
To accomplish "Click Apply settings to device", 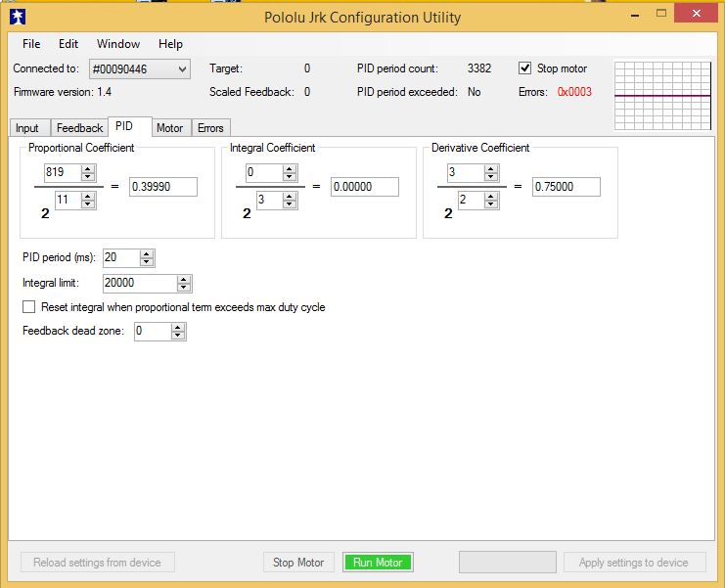I will coord(634,563).
